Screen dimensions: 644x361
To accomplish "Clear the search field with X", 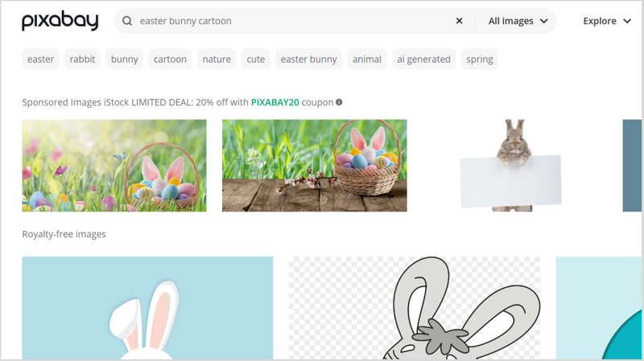I will coord(459,21).
